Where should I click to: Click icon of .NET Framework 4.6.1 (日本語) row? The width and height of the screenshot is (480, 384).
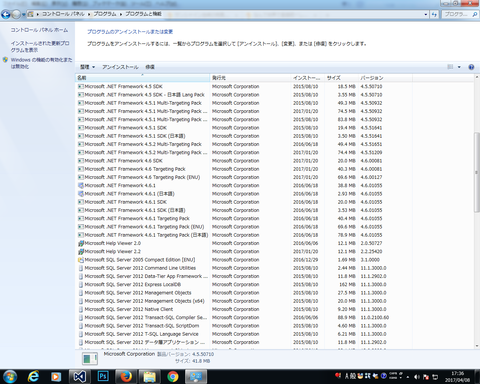[81, 194]
